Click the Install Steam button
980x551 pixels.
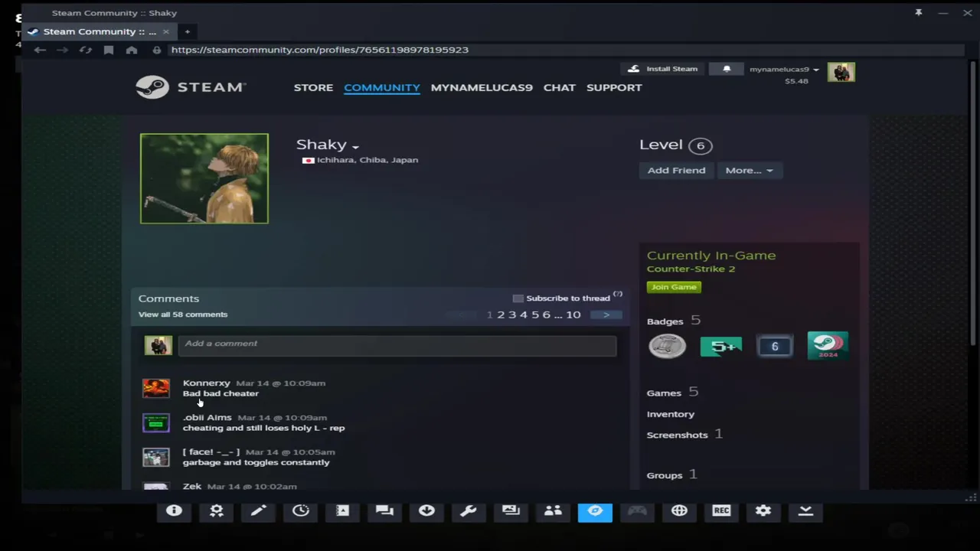[x=663, y=69]
